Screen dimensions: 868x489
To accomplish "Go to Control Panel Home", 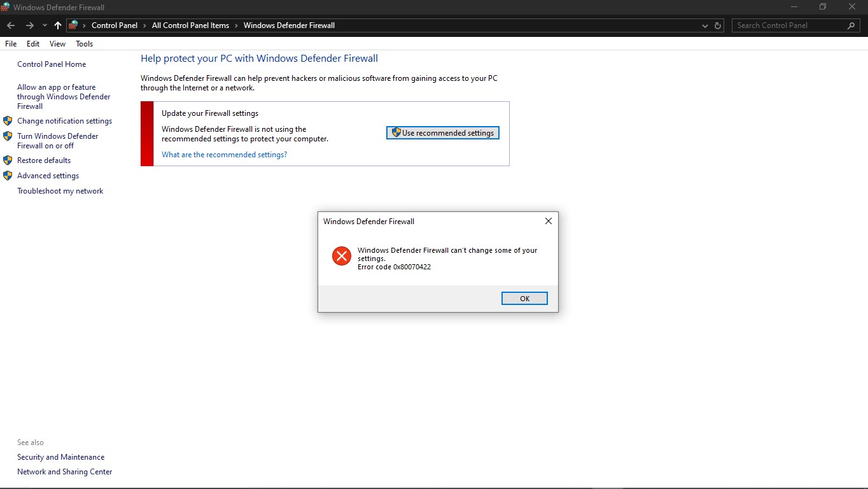I will pyautogui.click(x=52, y=64).
